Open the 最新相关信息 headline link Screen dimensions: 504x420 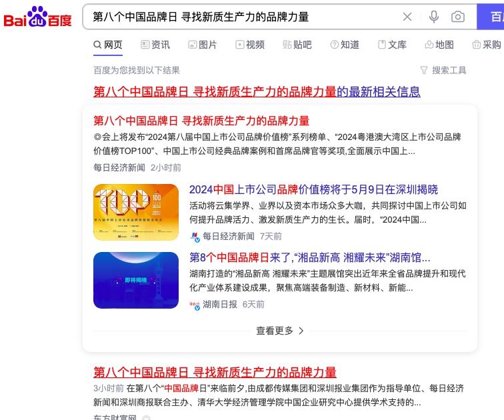click(257, 92)
